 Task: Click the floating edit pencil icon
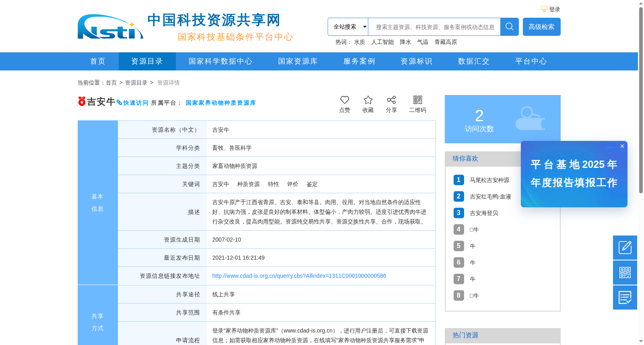[625, 248]
